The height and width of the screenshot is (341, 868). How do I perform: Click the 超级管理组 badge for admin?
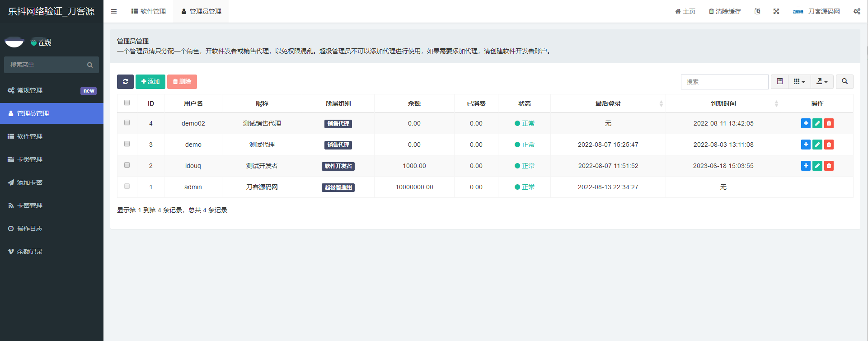(x=338, y=187)
